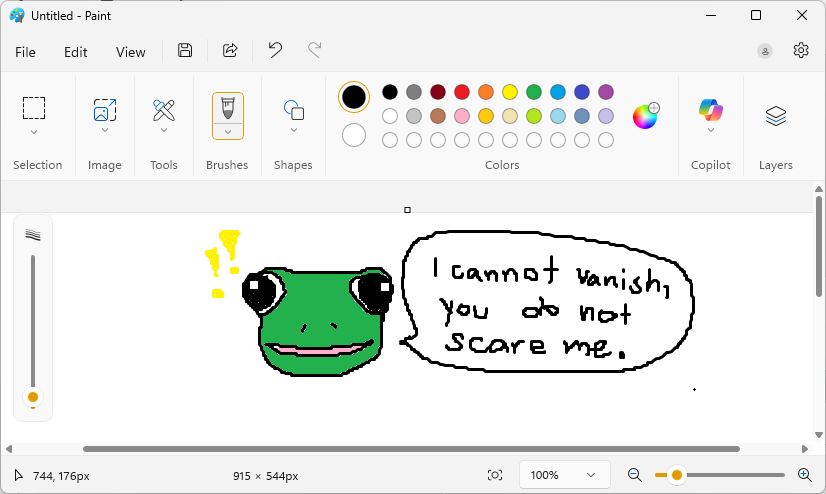The image size is (826, 494).
Task: Pick the red palette color
Action: pos(462,92)
